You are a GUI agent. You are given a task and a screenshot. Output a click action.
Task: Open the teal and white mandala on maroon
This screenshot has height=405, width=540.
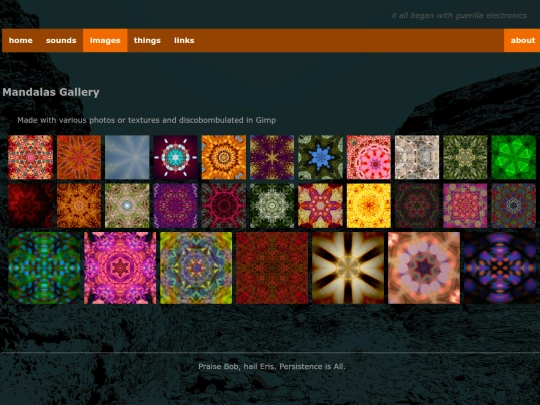[176, 157]
